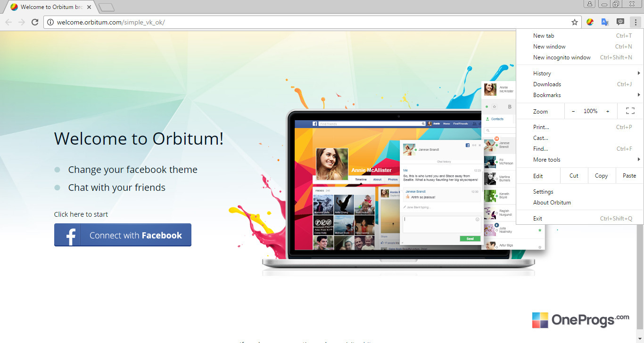Open Settings from the menu
This screenshot has height=343, width=644.
click(x=580, y=192)
